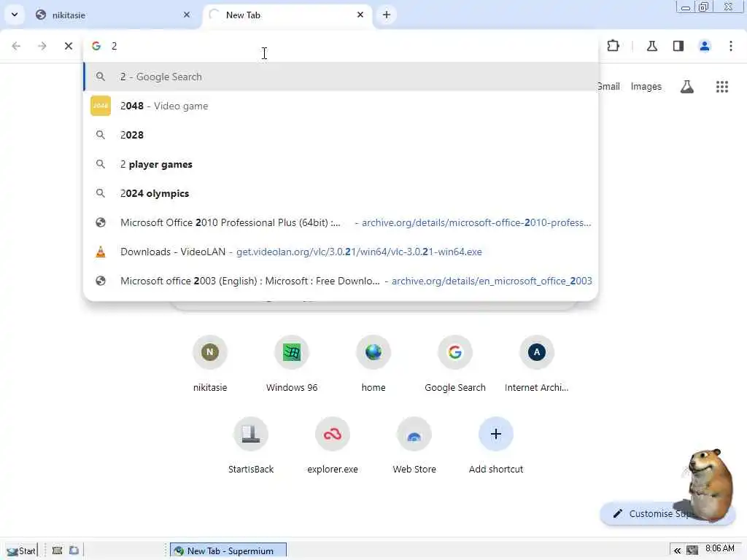Stop loading the page
Screen dimensions: 747x560
68,46
